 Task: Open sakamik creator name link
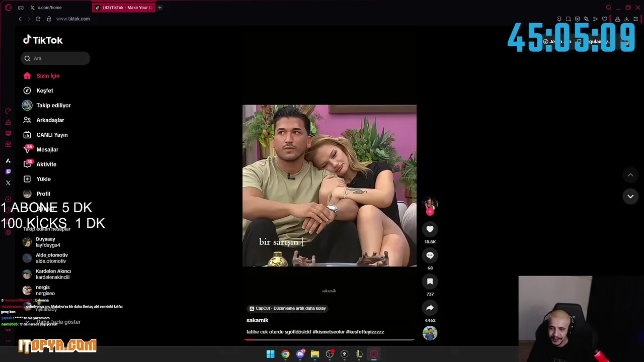point(257,320)
